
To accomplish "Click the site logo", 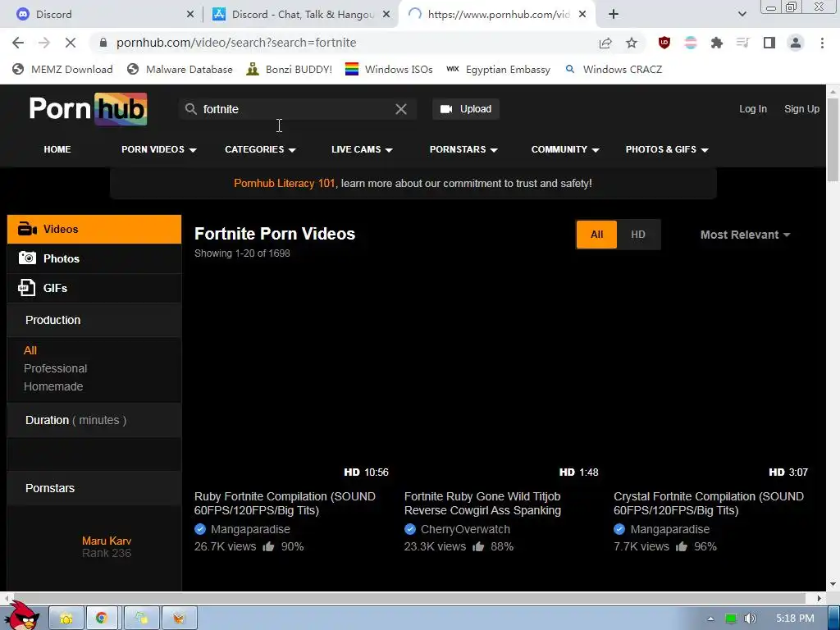I will coord(89,109).
